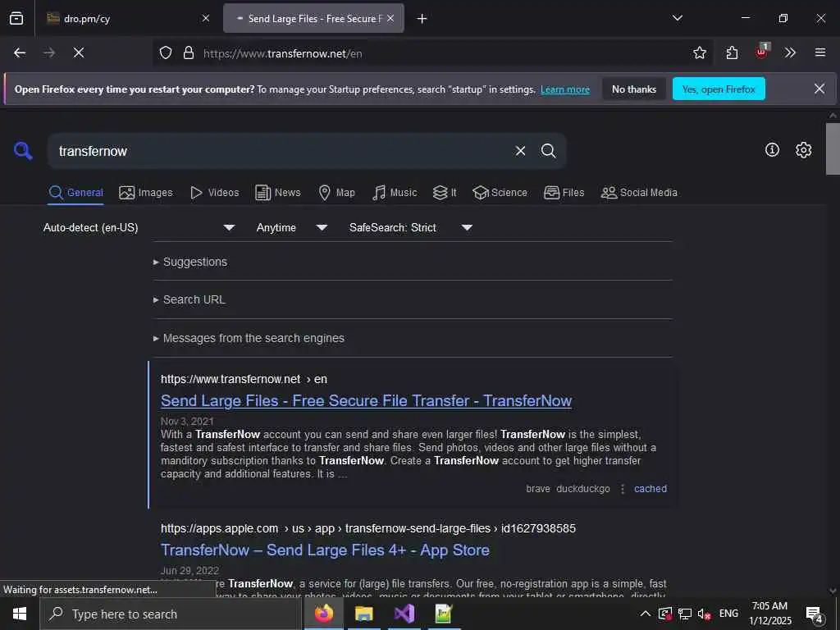
Task: Open the Extensions puzzle icon
Action: tap(732, 53)
